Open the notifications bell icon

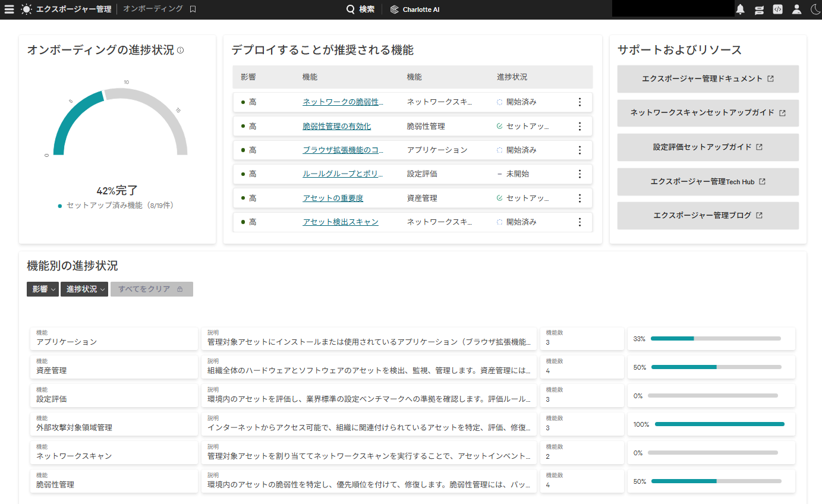tap(739, 9)
